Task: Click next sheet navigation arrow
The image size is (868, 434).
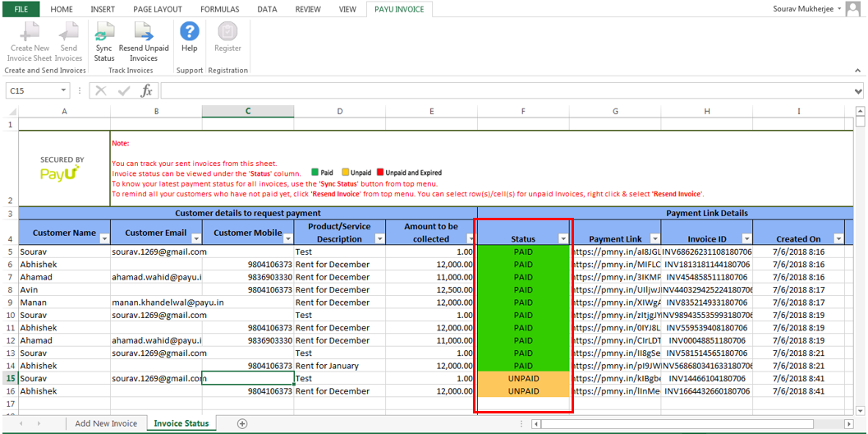Action: click(x=39, y=423)
